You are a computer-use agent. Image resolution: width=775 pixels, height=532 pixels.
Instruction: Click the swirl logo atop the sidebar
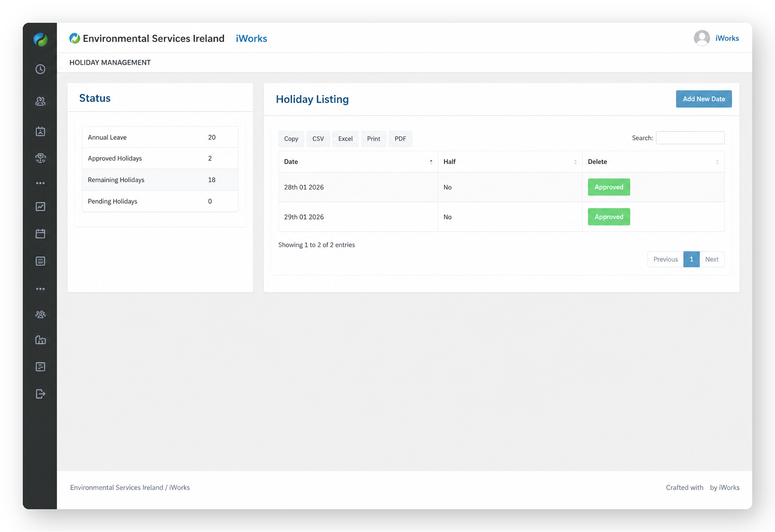point(40,39)
